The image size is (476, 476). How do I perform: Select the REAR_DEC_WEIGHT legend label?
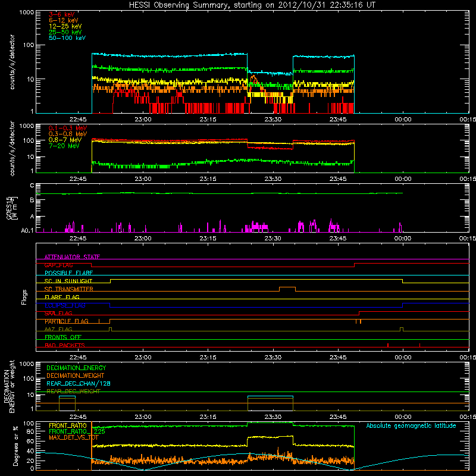[73, 392]
